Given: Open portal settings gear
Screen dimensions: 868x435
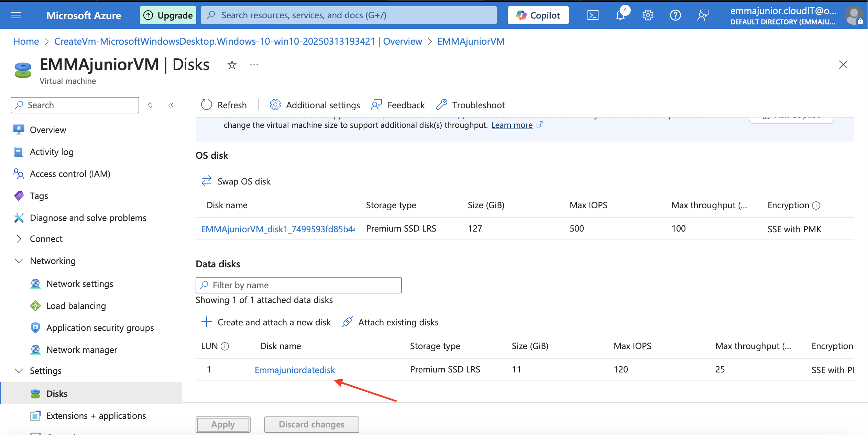Looking at the screenshot, I should click(x=648, y=15).
